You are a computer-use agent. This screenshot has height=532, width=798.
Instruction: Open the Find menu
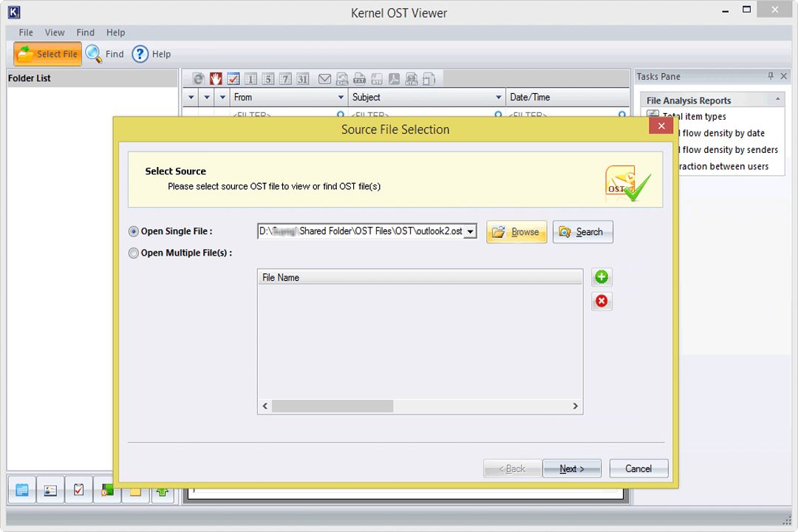pyautogui.click(x=86, y=33)
